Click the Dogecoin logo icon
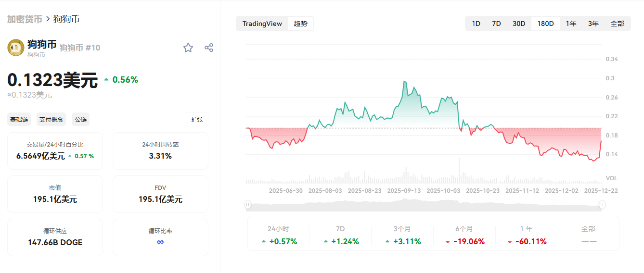The width and height of the screenshot is (644, 273). 16,48
